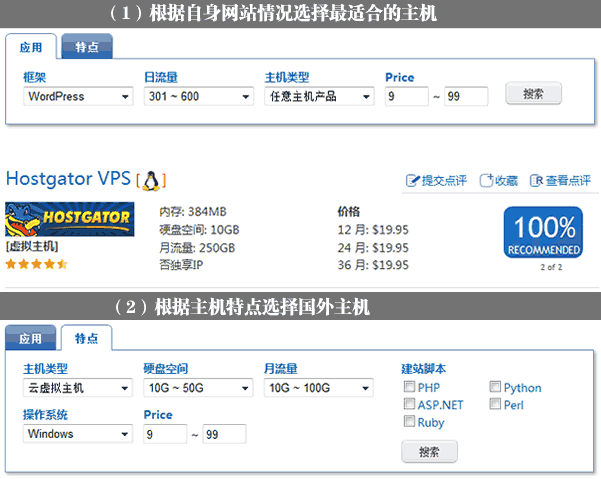Select the 特点 tab in the lower panel

point(87,338)
